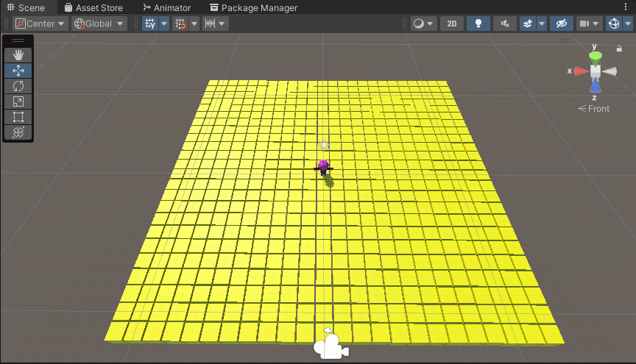Screen dimensions: 636x364
Task: Toggle scene lighting bulb
Action: [x=478, y=24]
